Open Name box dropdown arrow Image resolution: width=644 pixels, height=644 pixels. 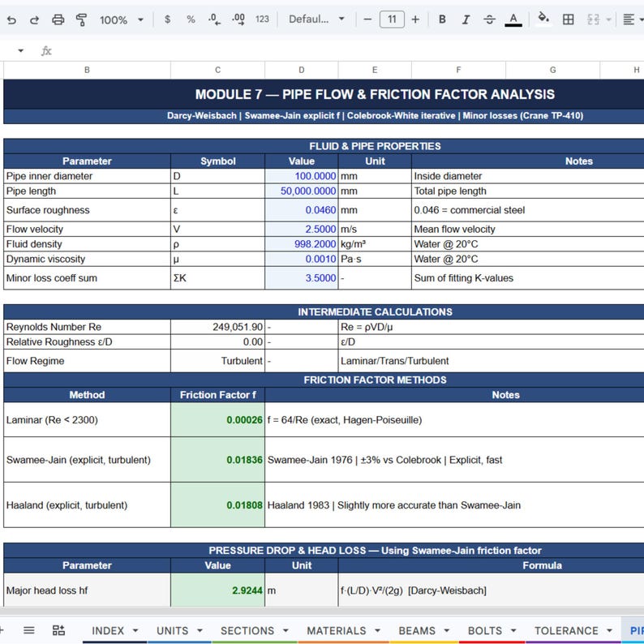[x=20, y=50]
